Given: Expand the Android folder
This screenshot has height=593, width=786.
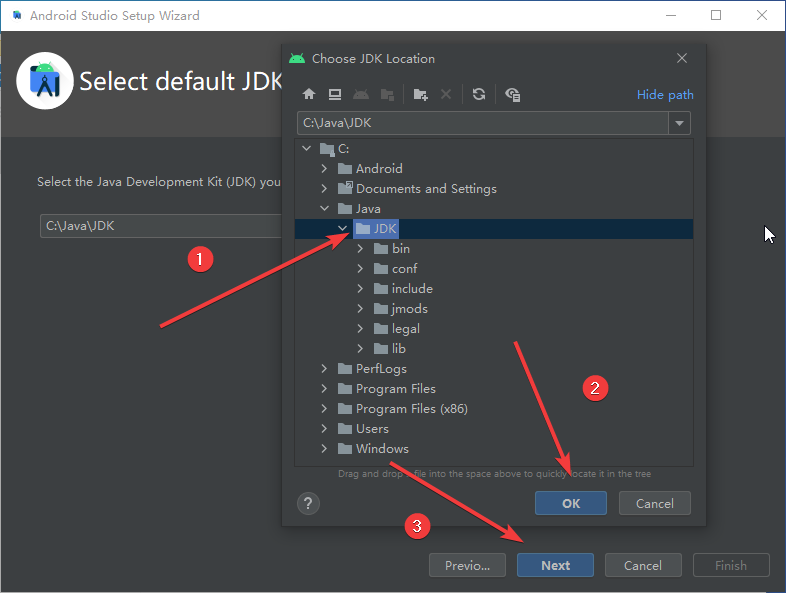Looking at the screenshot, I should click(324, 168).
